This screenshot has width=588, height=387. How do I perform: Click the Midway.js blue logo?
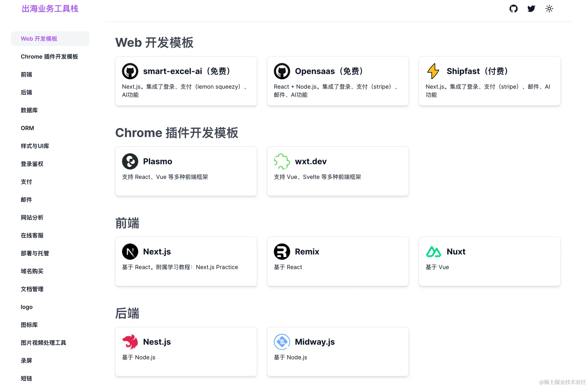[282, 342]
